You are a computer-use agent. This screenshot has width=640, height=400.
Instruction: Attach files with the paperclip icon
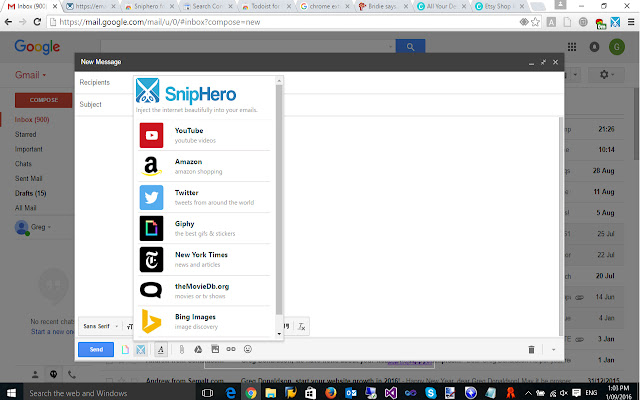(x=182, y=349)
